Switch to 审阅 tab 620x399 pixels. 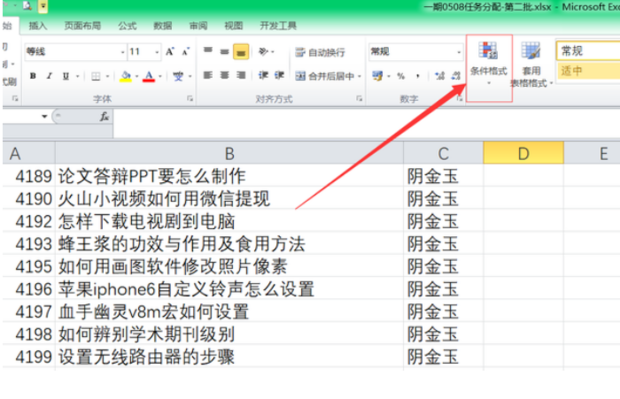(198, 26)
